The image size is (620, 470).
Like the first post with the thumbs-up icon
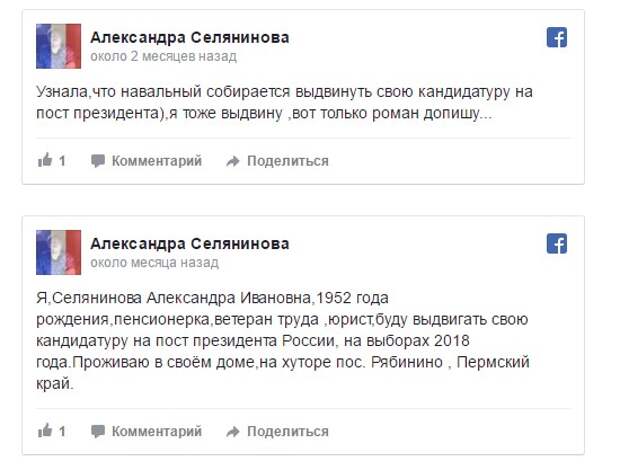point(45,160)
